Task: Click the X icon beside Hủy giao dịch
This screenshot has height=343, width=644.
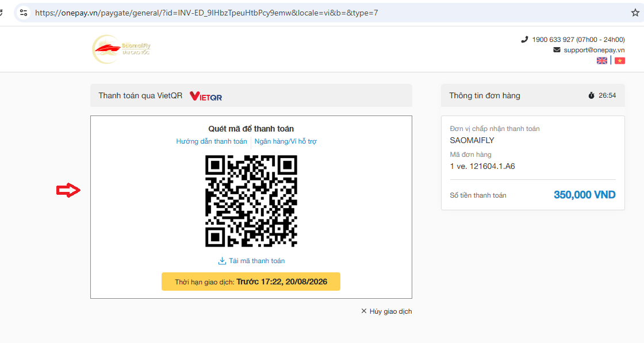Action: (363, 311)
